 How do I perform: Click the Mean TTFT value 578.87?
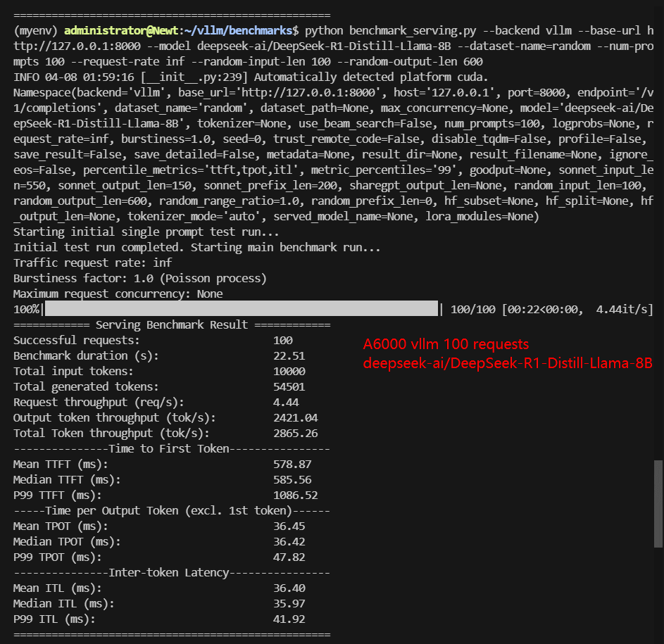click(x=292, y=465)
